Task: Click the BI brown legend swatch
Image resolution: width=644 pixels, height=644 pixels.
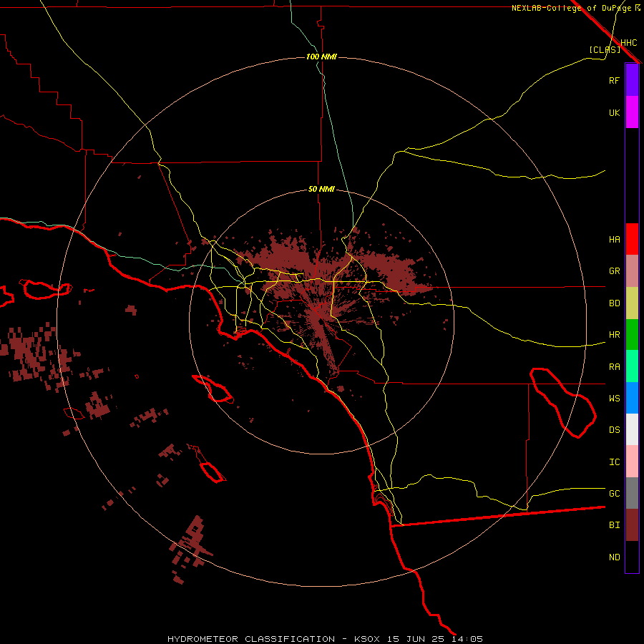Action: point(632,525)
